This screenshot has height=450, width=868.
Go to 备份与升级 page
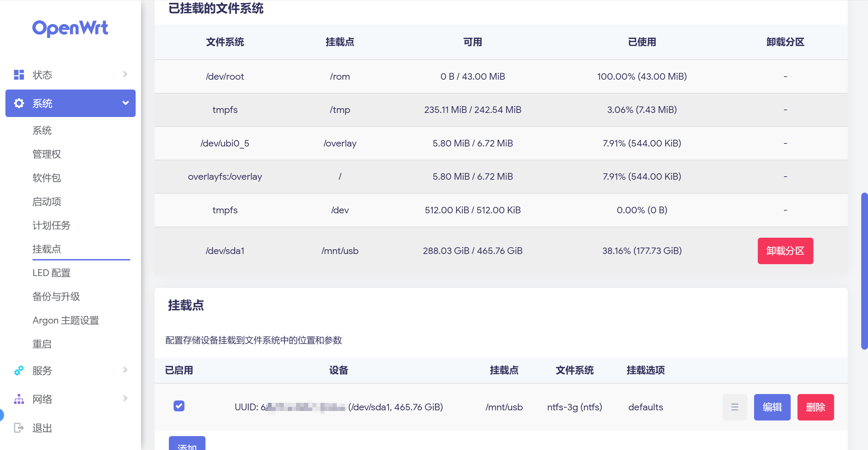(x=56, y=296)
